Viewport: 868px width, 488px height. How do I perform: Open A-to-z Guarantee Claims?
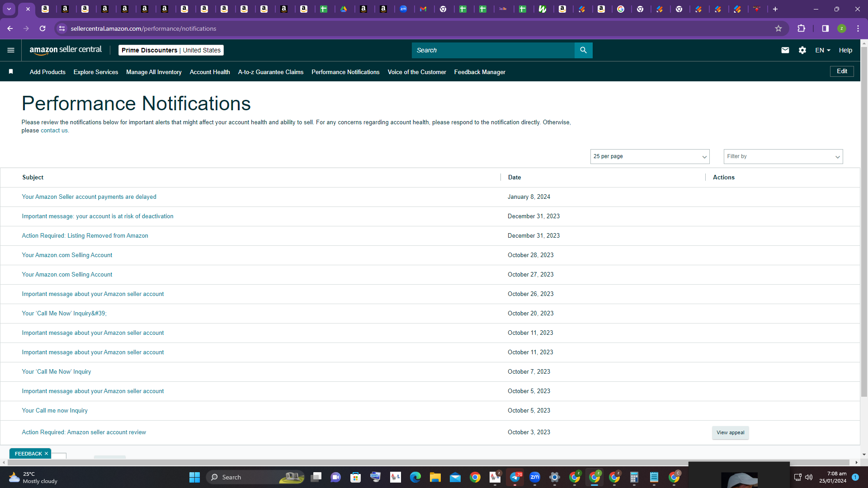click(271, 72)
